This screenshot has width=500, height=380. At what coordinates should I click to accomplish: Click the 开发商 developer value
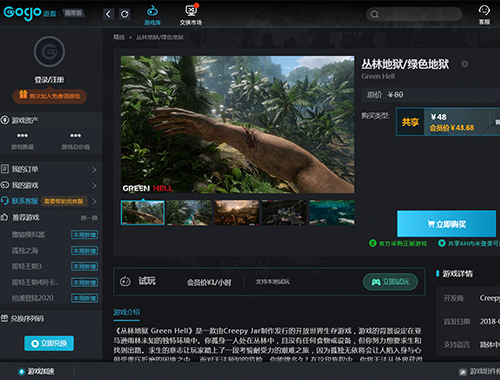(490, 298)
